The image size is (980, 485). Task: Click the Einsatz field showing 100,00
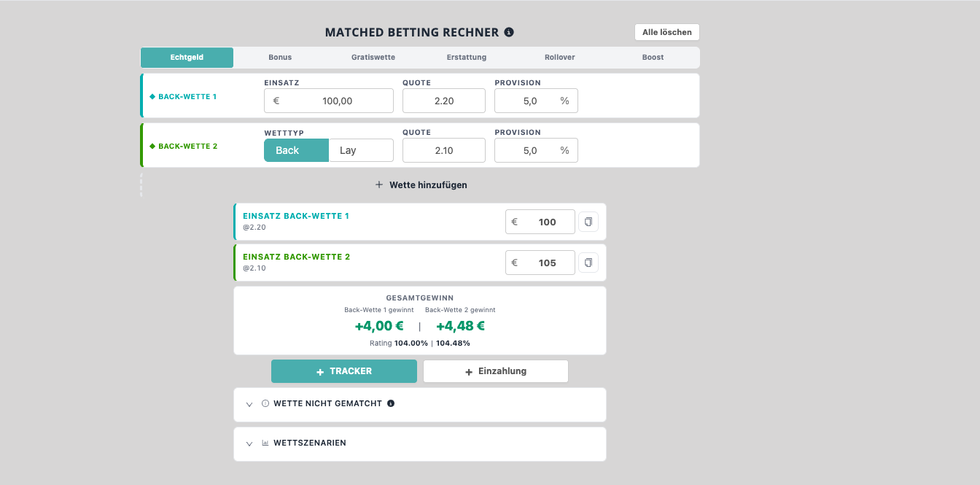click(329, 101)
